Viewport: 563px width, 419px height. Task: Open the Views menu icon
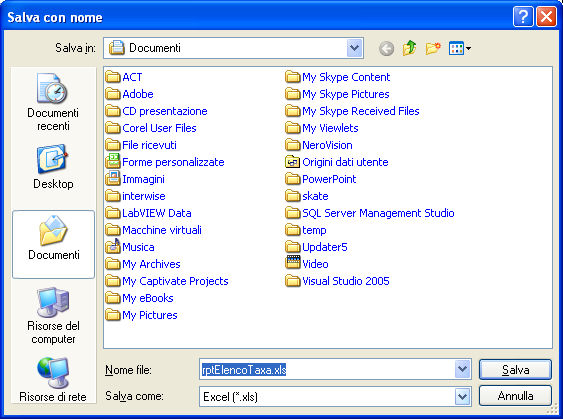pyautogui.click(x=460, y=48)
